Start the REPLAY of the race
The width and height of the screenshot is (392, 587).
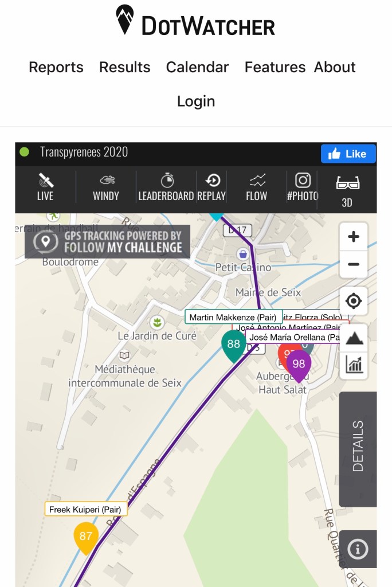211,188
